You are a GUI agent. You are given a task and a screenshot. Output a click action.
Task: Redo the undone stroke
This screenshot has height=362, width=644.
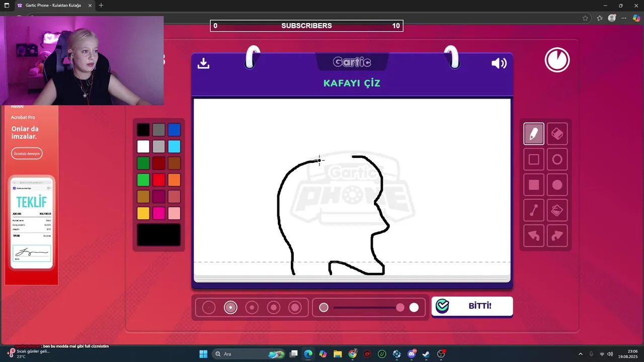coord(557,236)
